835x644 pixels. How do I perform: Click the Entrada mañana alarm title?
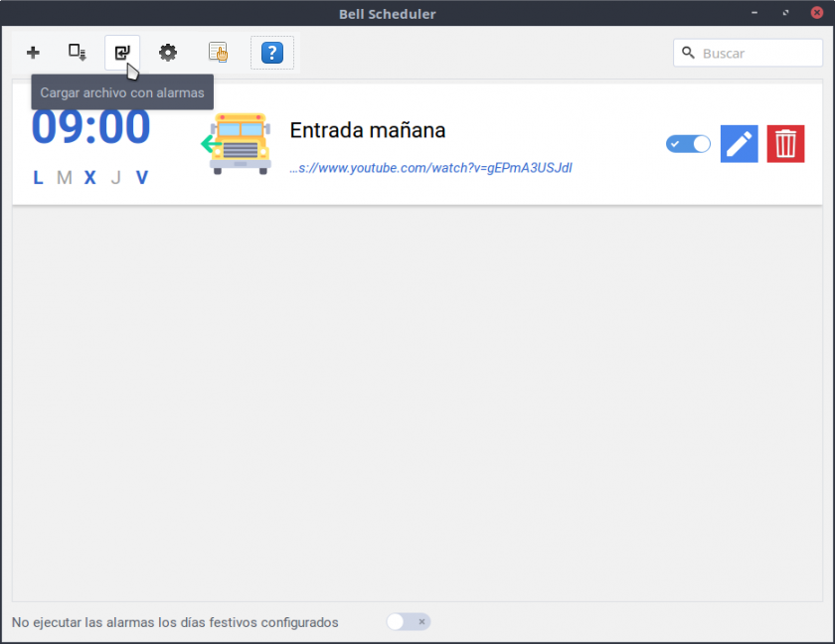(367, 130)
